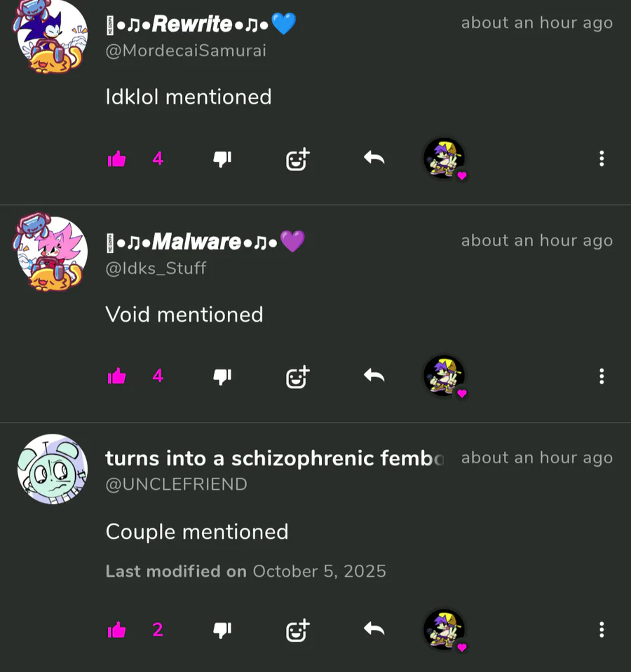Add reaction to "Void mentioned" comment

297,377
